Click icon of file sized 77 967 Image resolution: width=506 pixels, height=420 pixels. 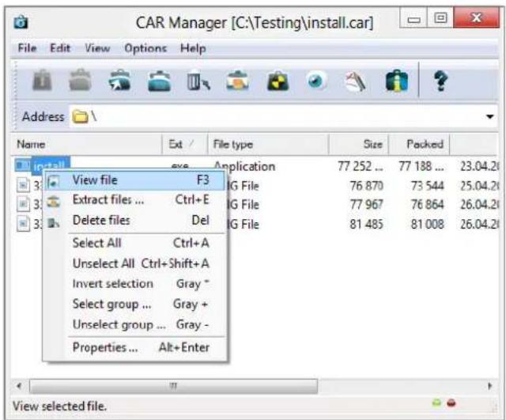coord(23,204)
